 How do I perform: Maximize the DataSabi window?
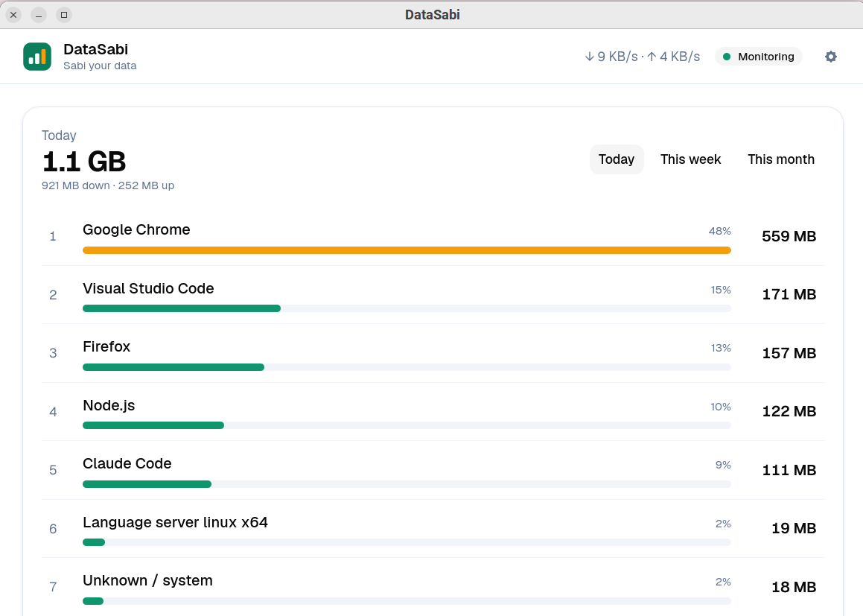tap(64, 15)
